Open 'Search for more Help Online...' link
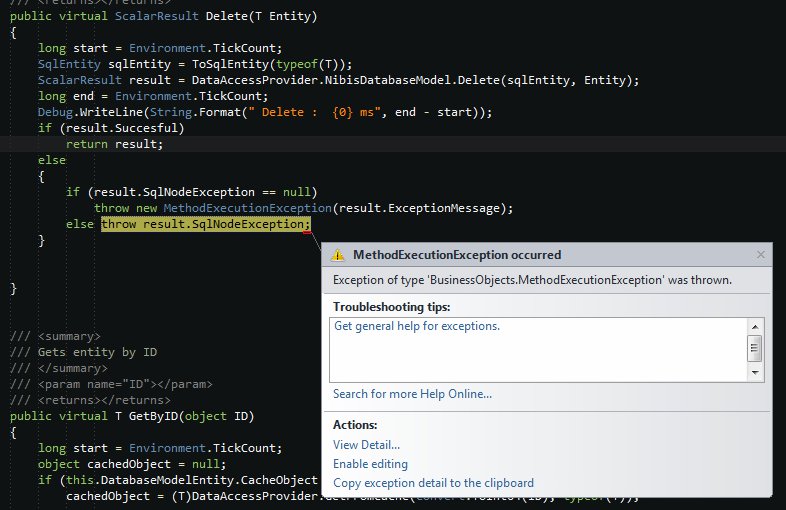This screenshot has width=786, height=510. pos(412,394)
